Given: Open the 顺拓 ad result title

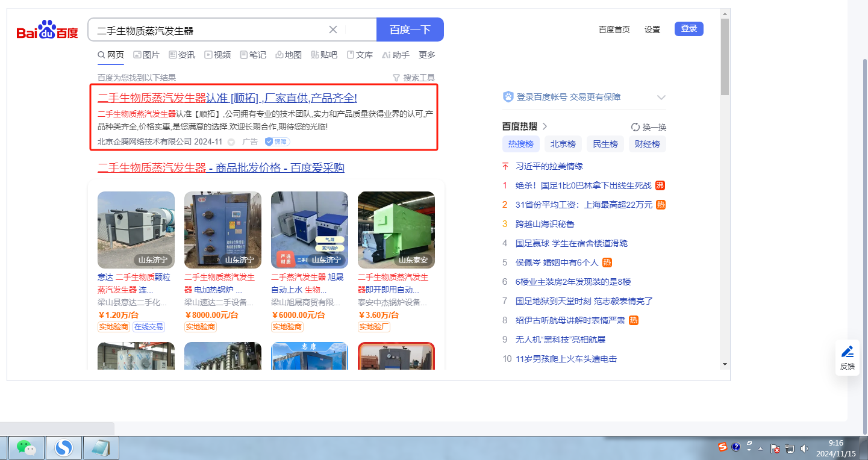Looking at the screenshot, I should 228,98.
